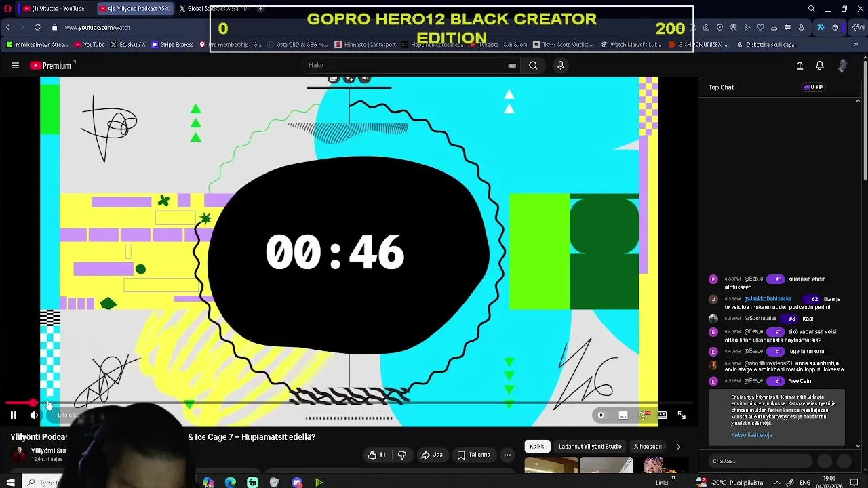Pause the video with the pause button
This screenshot has height=488, width=868.
13,415
